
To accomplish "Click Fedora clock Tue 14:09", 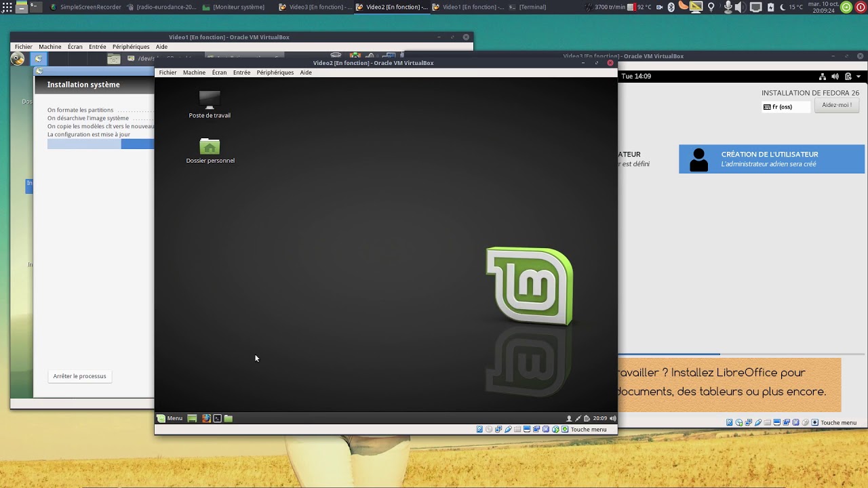I will pyautogui.click(x=636, y=77).
